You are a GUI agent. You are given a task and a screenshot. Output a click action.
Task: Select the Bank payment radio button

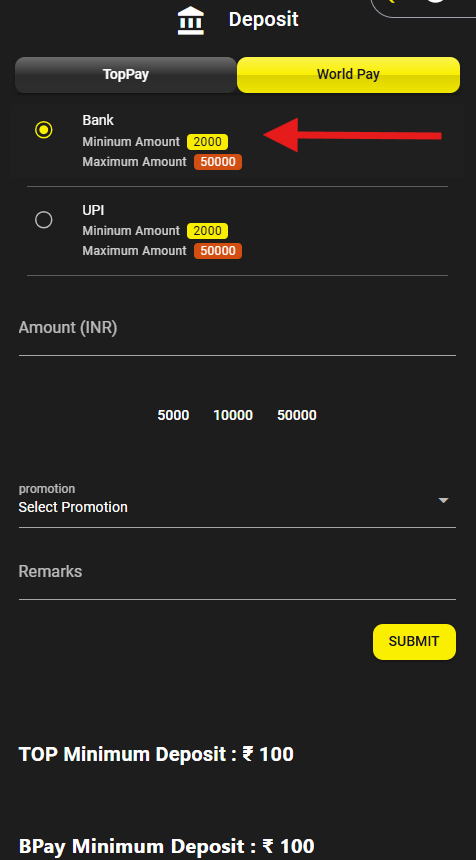(43, 130)
